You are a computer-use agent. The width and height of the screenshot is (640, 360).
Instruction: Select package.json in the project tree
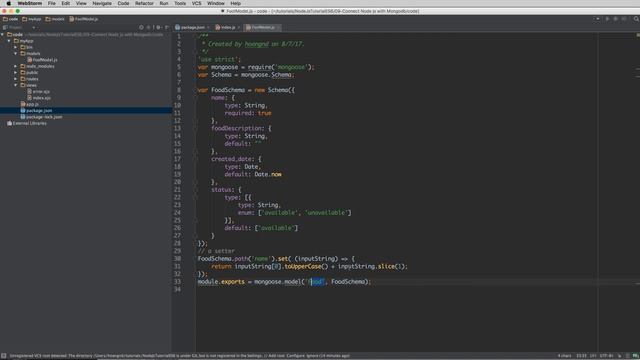pyautogui.click(x=36, y=111)
